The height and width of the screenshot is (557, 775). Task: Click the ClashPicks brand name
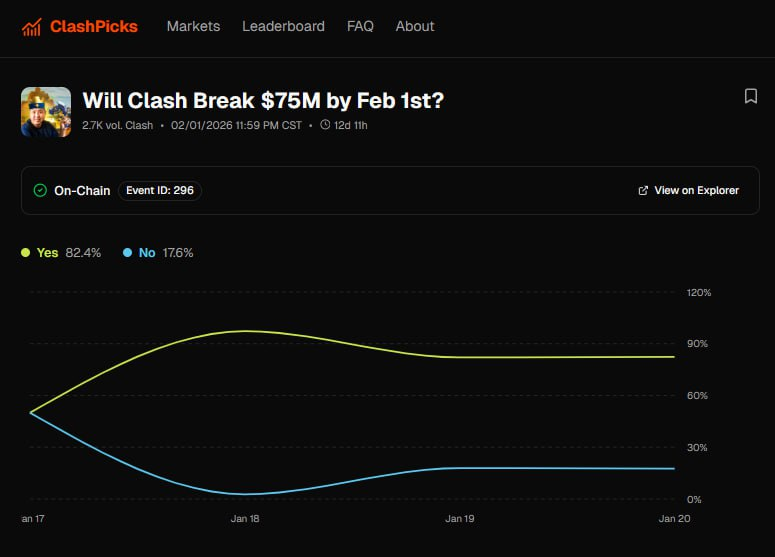(94, 27)
